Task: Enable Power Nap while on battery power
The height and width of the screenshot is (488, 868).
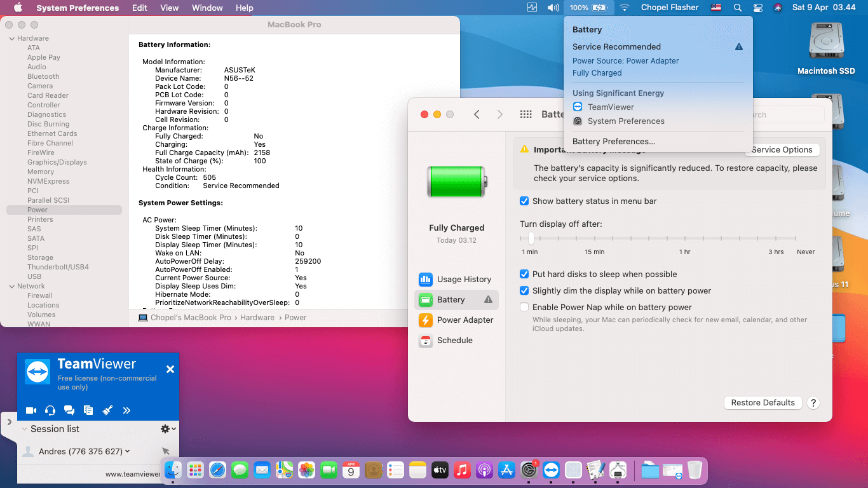Action: coord(524,307)
